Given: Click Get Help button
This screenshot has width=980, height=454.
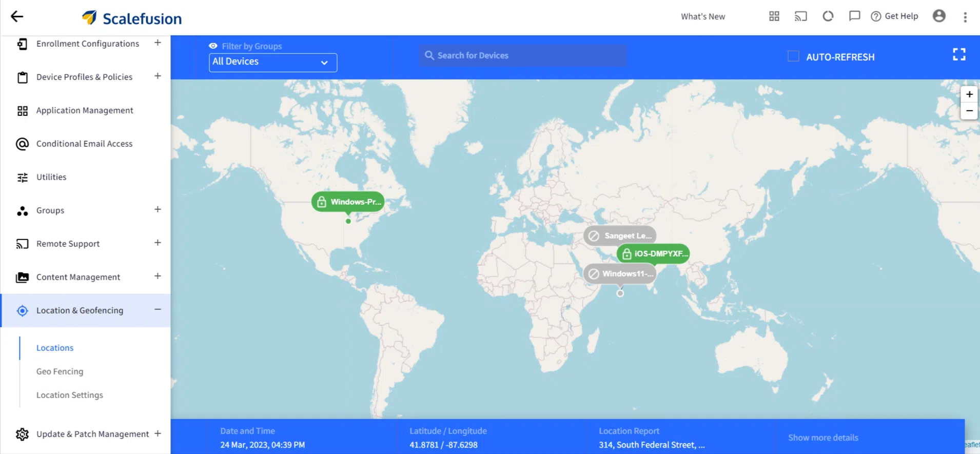Looking at the screenshot, I should click(894, 16).
